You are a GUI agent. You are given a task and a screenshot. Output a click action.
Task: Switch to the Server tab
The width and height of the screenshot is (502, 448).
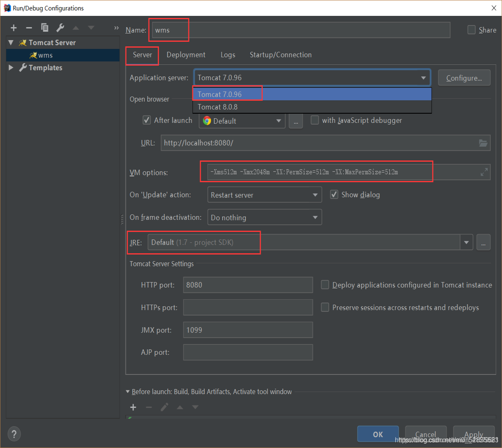click(143, 55)
